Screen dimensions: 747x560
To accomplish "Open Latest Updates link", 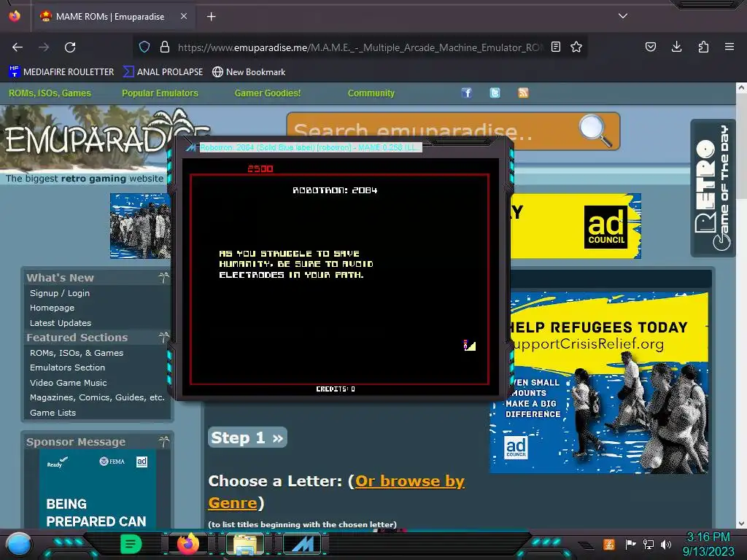I will click(61, 323).
